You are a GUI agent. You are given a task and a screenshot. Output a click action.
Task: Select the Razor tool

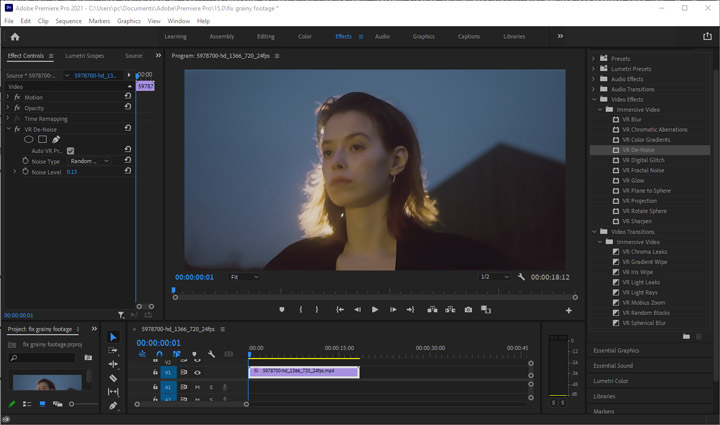click(x=113, y=378)
